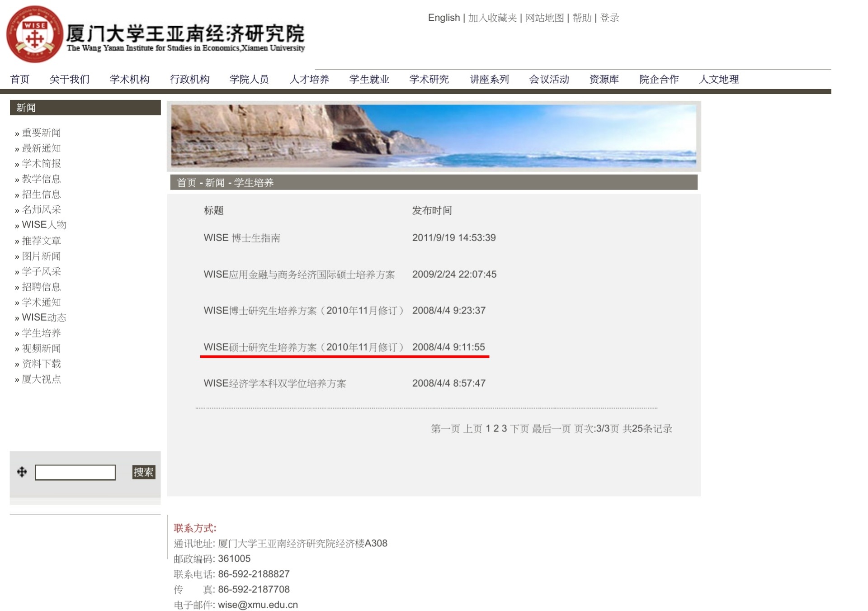Open 网站地图 site map link
Screen dimensions: 868x611
point(544,18)
